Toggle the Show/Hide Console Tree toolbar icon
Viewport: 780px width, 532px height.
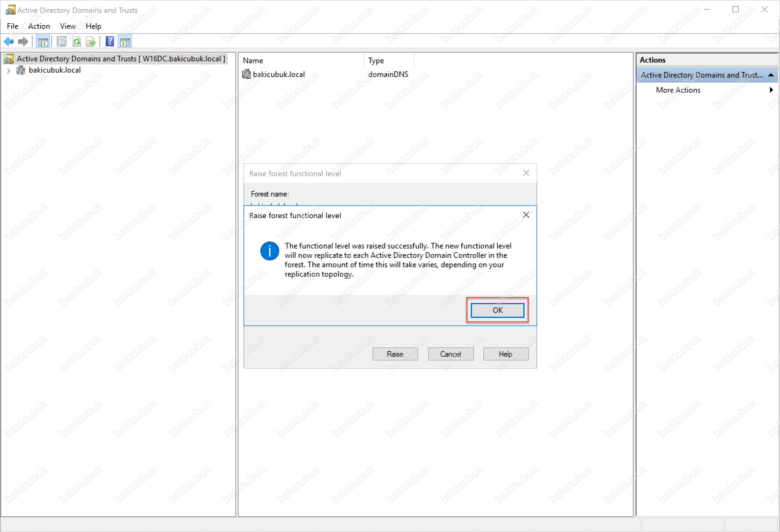[43, 42]
